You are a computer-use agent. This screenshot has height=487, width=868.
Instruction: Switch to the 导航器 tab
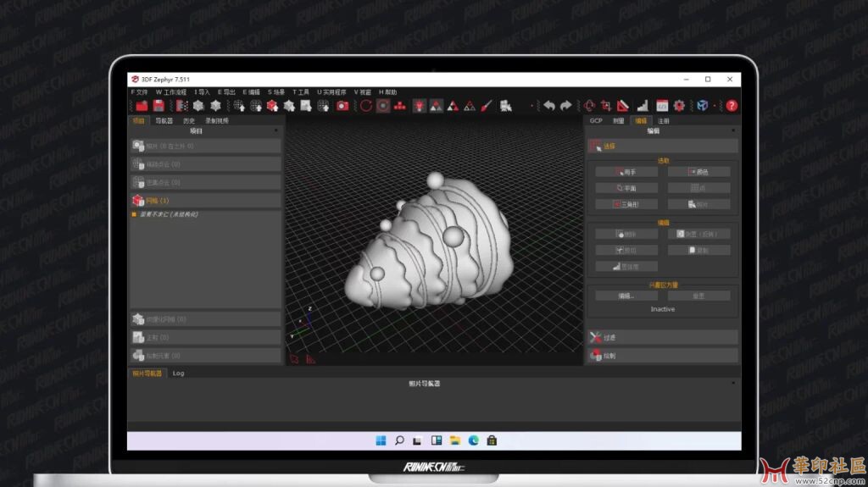[x=164, y=120]
